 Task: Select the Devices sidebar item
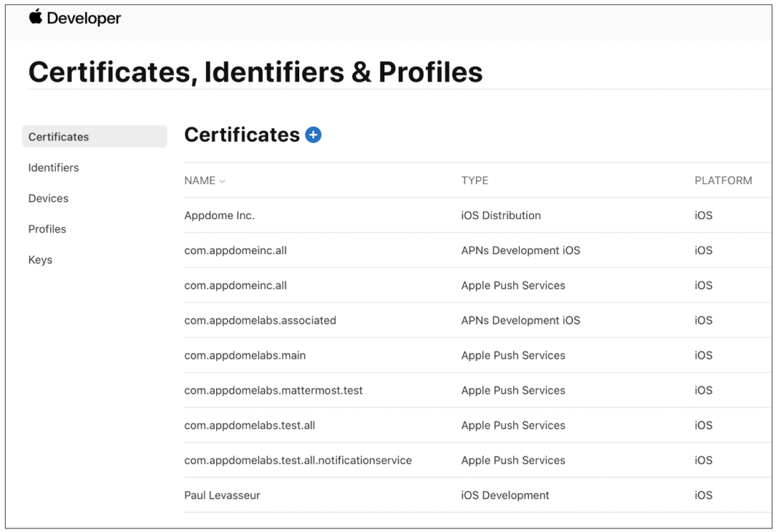48,198
